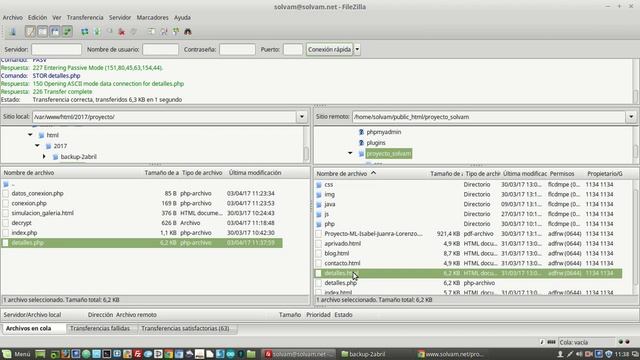This screenshot has width=640, height=360.
Task: Switch to Transferencias fallidas tab
Action: pyautogui.click(x=100, y=329)
